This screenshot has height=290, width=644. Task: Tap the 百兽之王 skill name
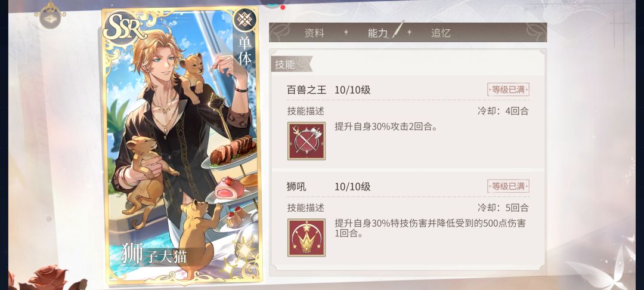click(x=306, y=90)
